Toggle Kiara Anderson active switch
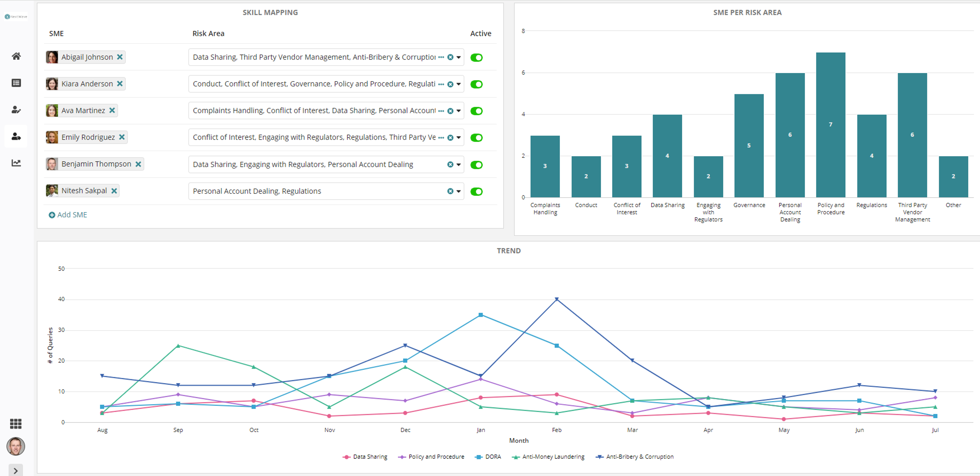This screenshot has height=476, width=980. tap(476, 84)
